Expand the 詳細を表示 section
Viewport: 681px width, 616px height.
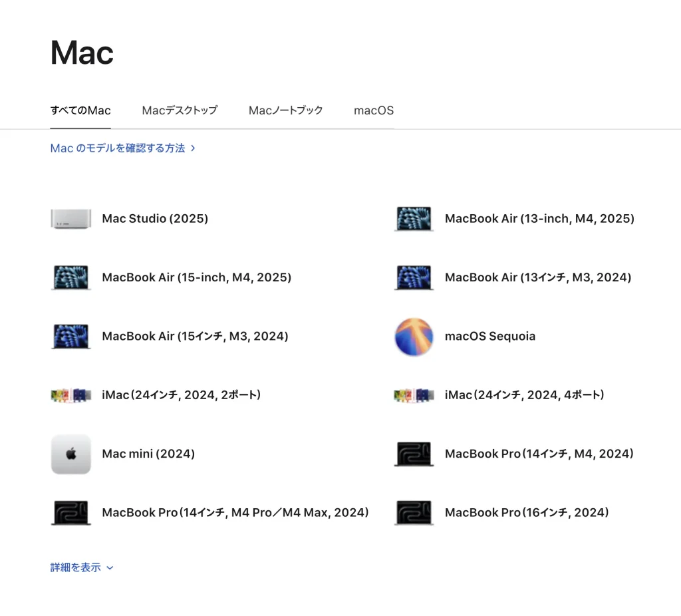[x=82, y=567]
